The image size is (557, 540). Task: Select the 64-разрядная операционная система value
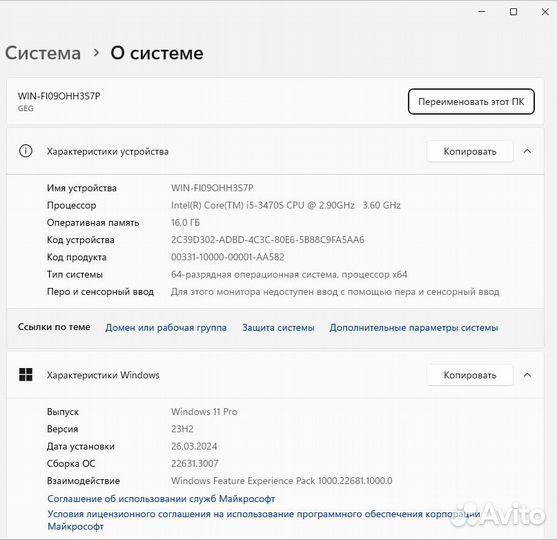click(x=289, y=275)
